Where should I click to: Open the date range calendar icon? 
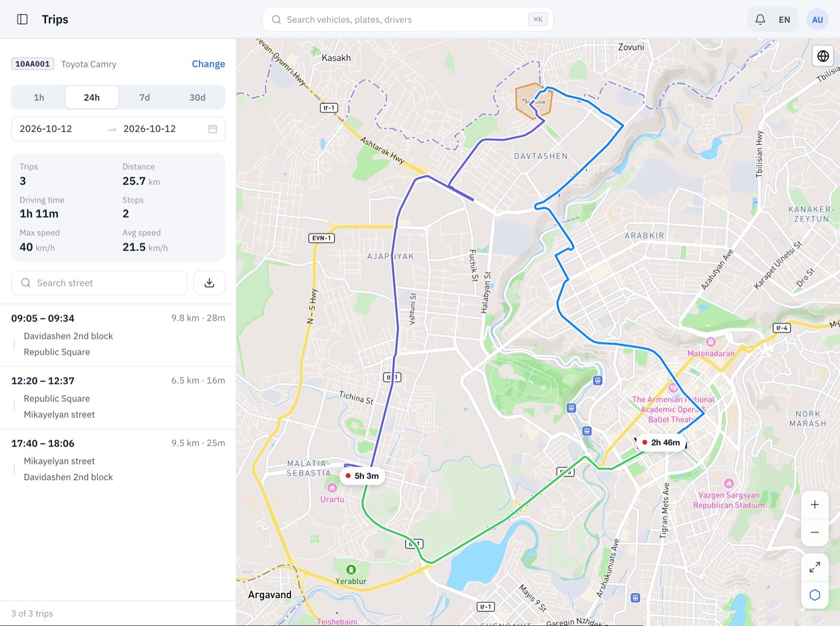[213, 129]
